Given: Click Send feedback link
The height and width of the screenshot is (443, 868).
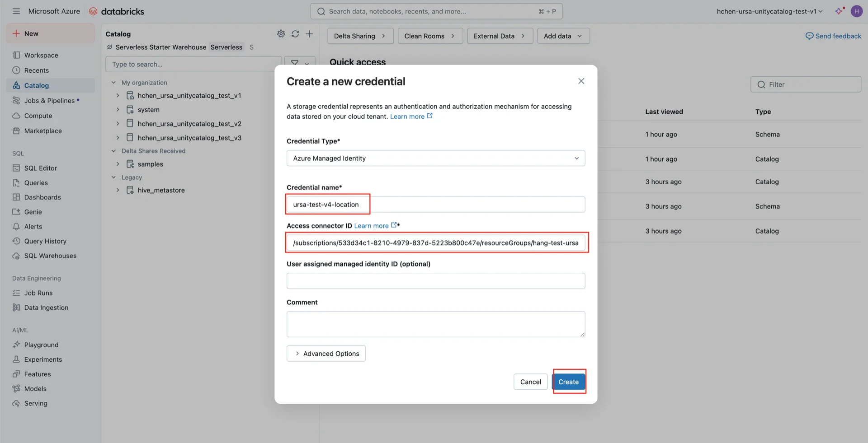Looking at the screenshot, I should coord(833,36).
